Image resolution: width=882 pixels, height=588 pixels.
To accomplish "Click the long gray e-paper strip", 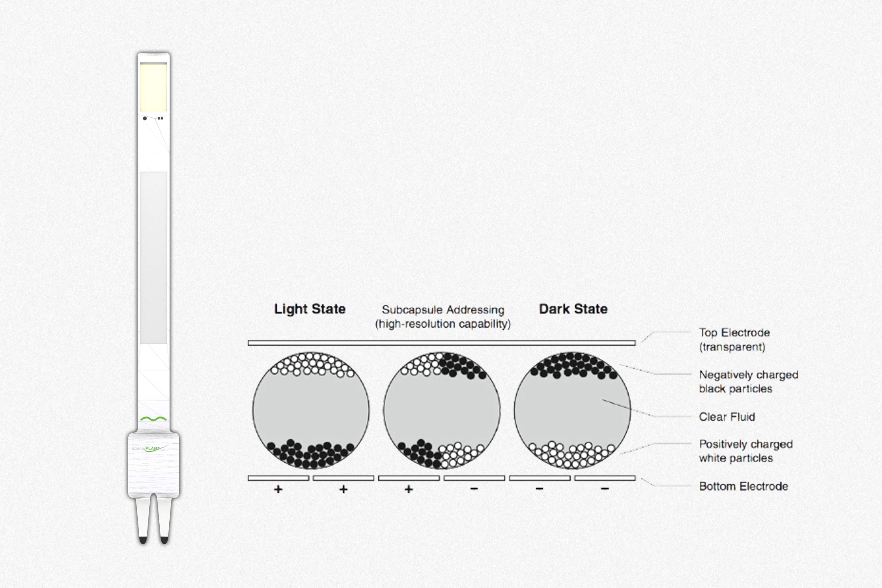I will (x=153, y=258).
